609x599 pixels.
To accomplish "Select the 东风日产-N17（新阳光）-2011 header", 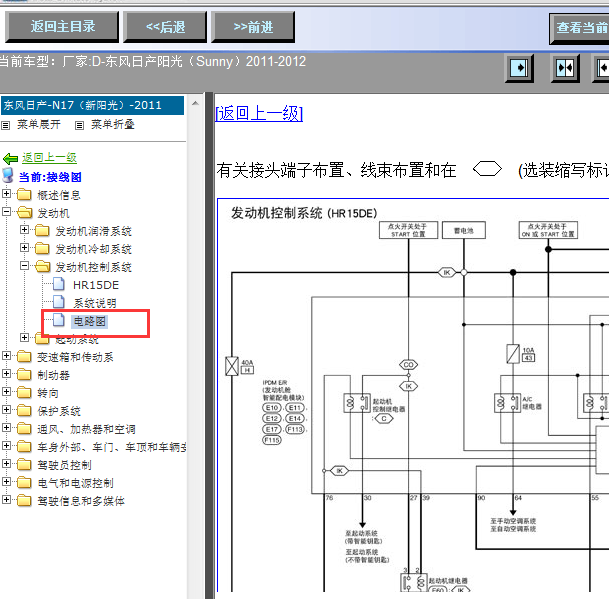I will tap(92, 105).
